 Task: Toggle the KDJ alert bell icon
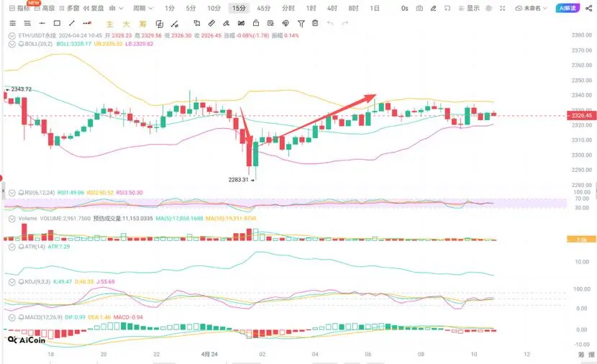click(x=22, y=282)
